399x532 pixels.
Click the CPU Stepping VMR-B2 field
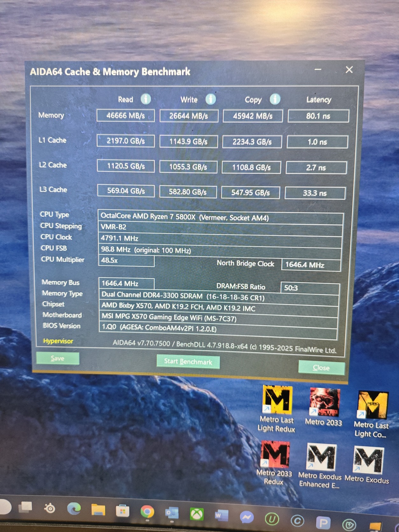pyautogui.click(x=220, y=228)
